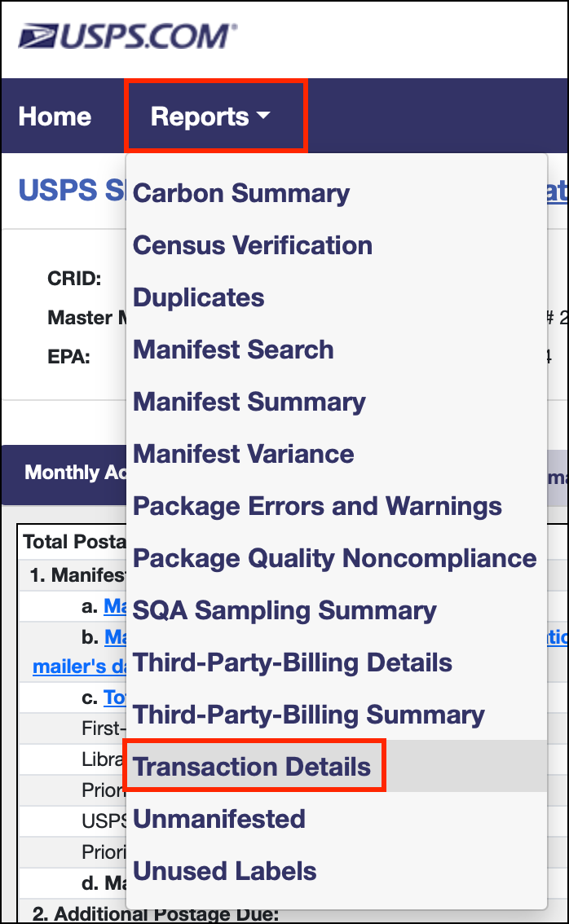This screenshot has height=924, width=569.
Task: View Package Quality Noncompliance report
Action: (335, 558)
